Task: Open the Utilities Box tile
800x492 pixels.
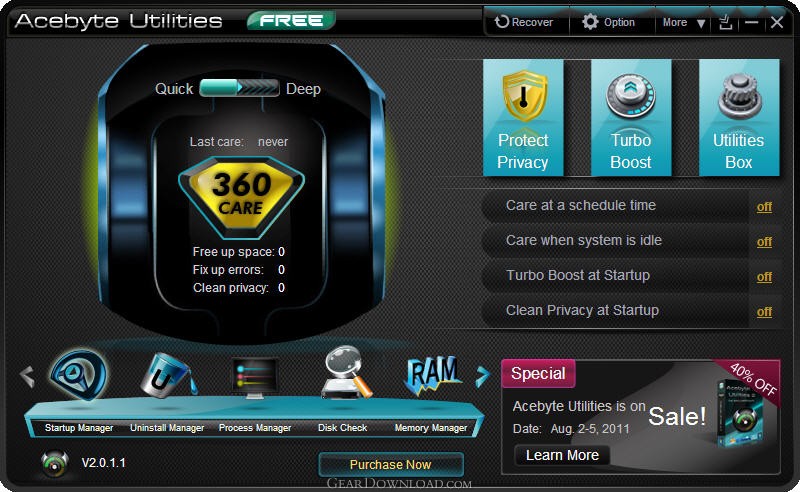Action: pos(739,118)
